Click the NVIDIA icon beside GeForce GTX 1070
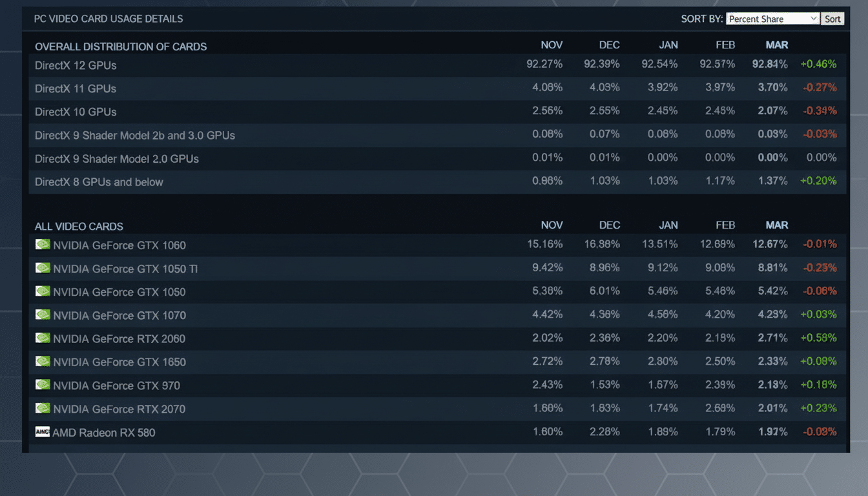 tap(43, 315)
